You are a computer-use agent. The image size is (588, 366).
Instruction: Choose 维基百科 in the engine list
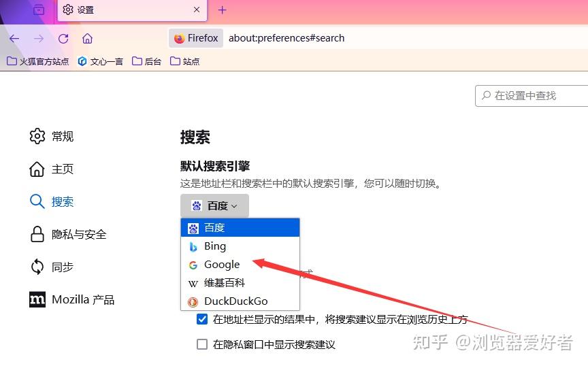(x=240, y=283)
